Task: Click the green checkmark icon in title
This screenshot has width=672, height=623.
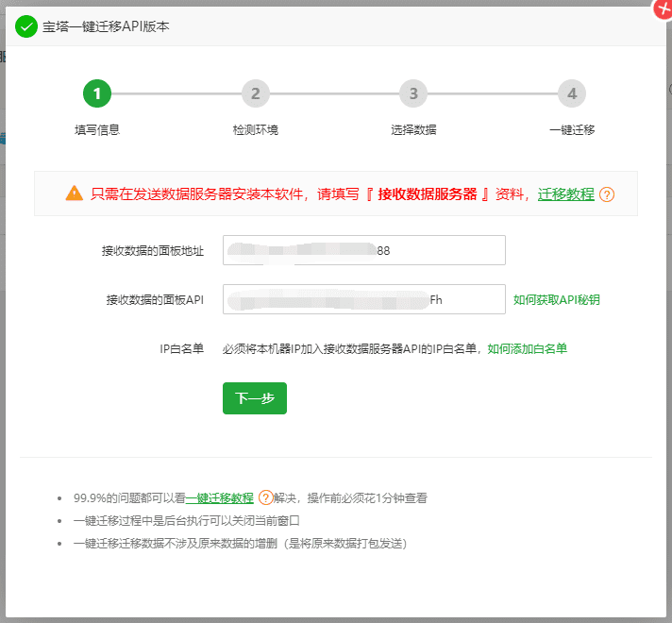Action: (x=26, y=26)
